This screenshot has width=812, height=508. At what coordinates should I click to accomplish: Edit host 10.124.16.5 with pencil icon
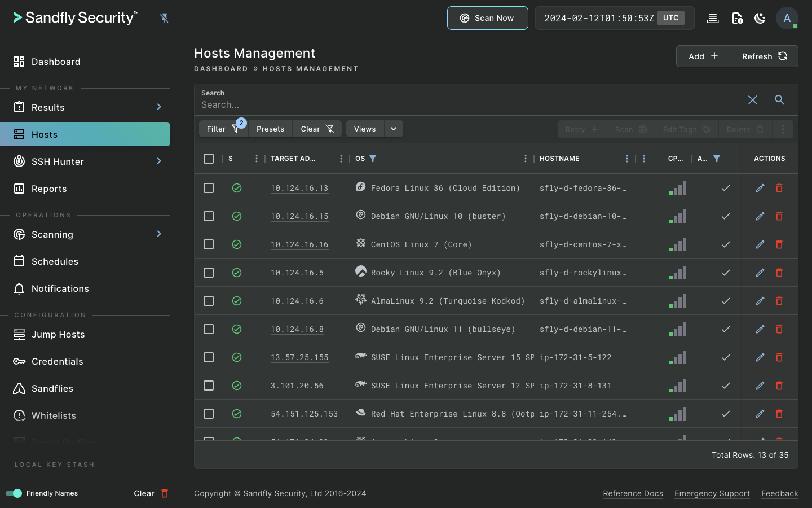pyautogui.click(x=760, y=273)
